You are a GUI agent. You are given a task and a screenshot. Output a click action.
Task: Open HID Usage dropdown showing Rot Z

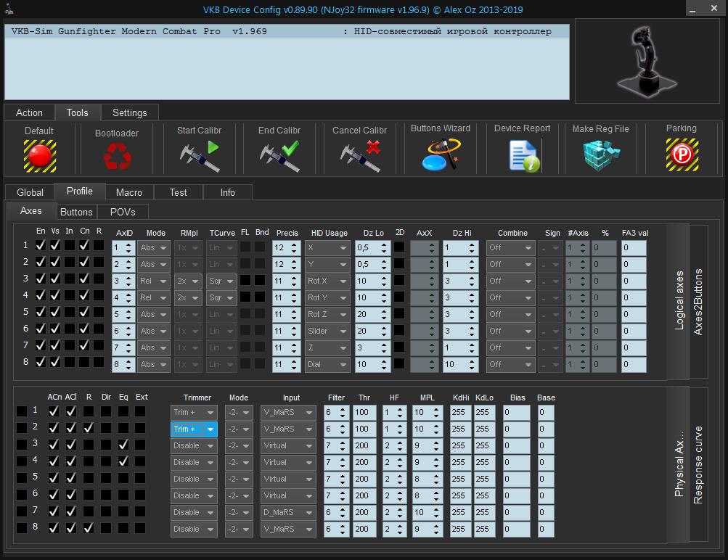[x=327, y=315]
